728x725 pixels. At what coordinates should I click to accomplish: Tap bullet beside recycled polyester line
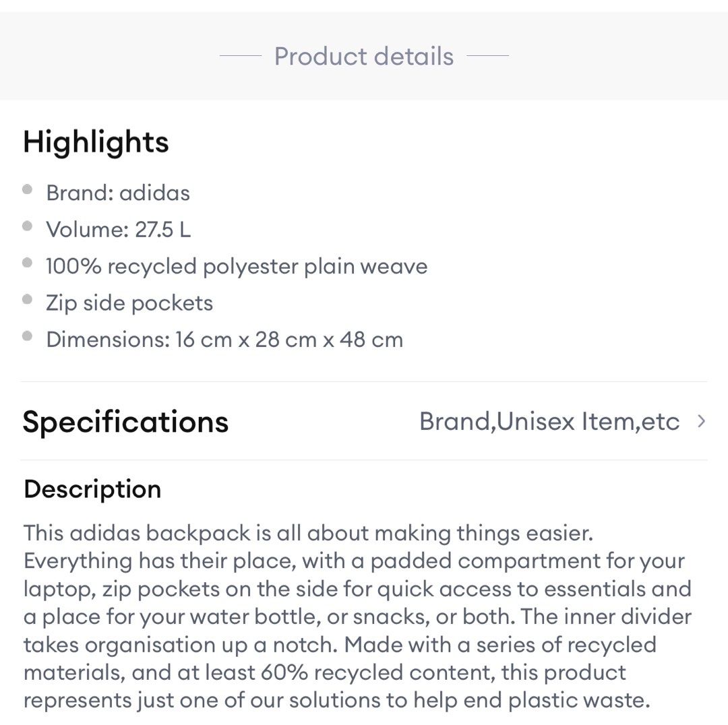pos(28,263)
